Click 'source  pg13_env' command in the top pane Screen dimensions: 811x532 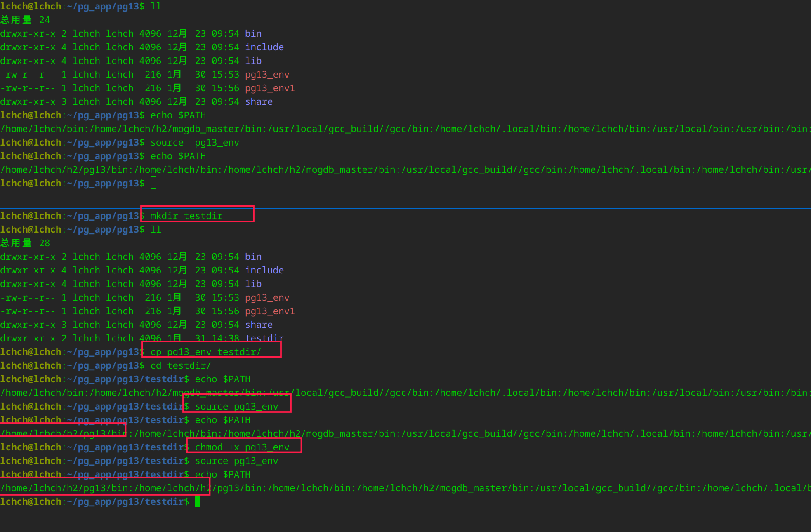(195, 142)
